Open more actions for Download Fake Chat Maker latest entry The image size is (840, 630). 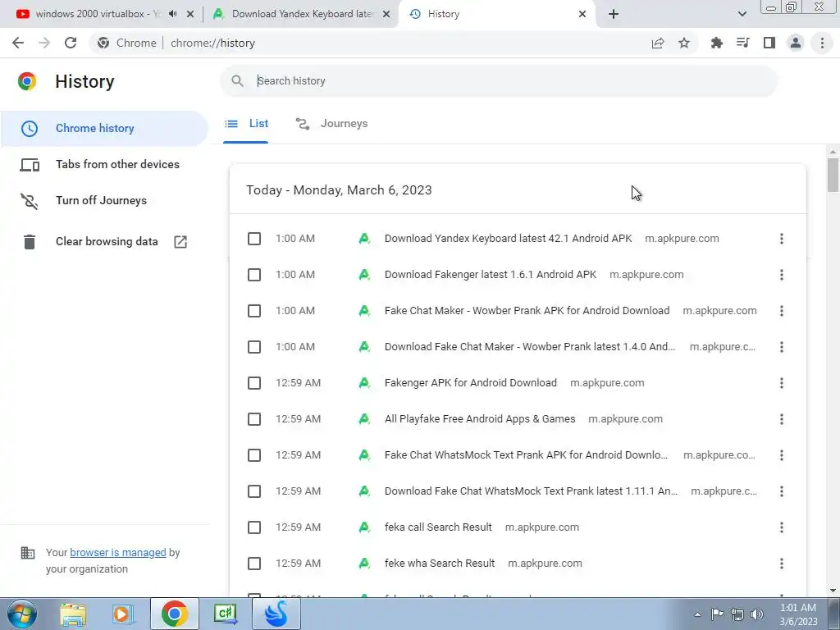782,347
